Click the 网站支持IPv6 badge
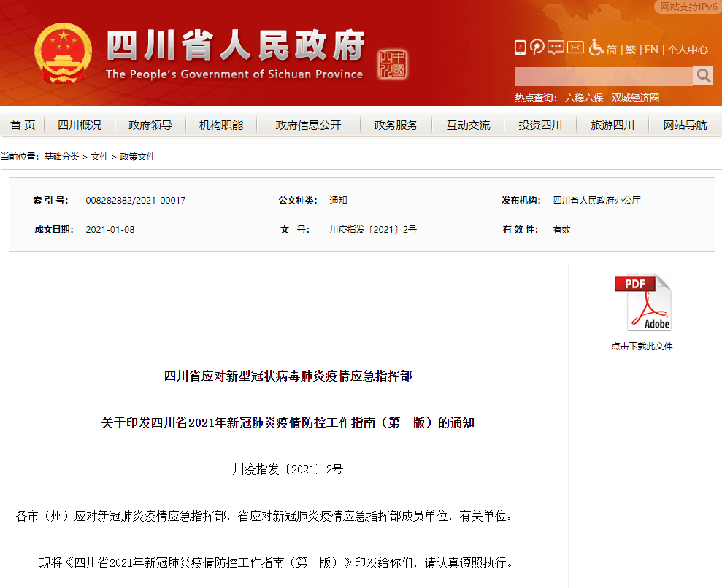Image resolution: width=722 pixels, height=588 pixels. coord(688,7)
